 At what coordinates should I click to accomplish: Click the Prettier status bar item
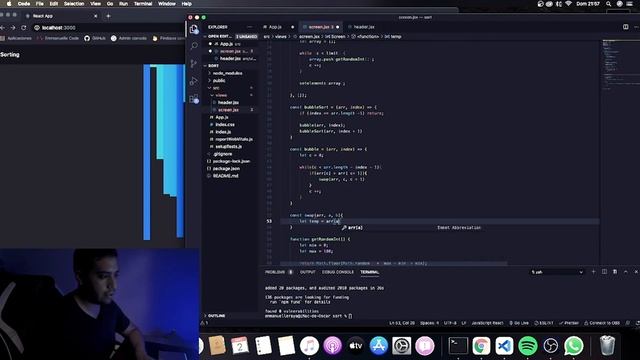(x=569, y=323)
